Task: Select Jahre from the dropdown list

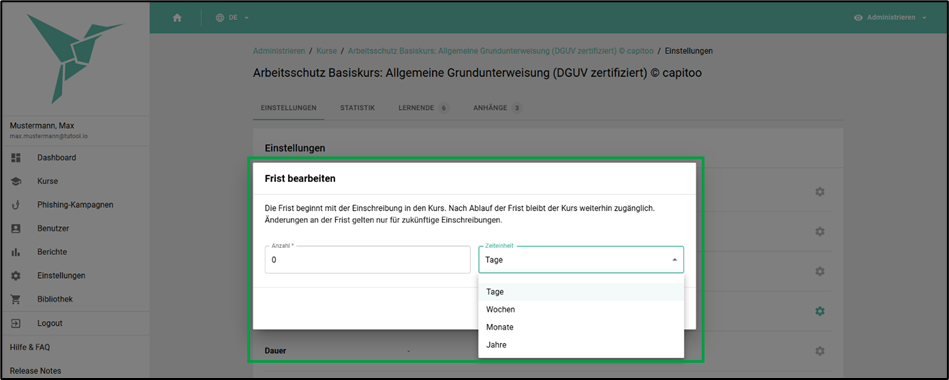Action: [x=581, y=345]
